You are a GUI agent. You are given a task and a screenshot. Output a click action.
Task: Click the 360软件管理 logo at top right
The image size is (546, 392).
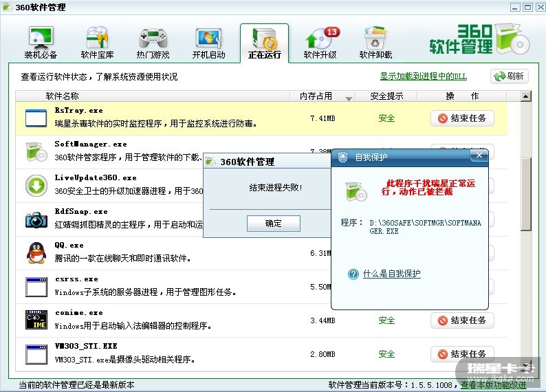(x=479, y=39)
